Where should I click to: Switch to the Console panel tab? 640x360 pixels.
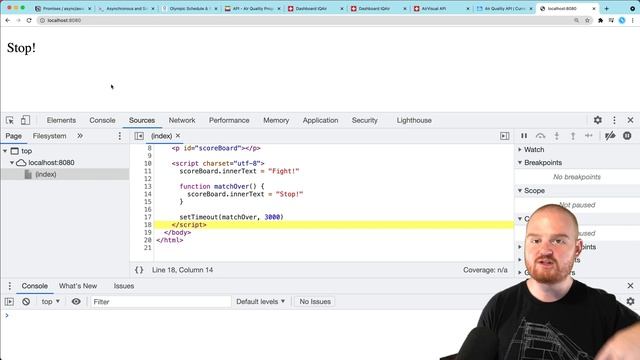point(102,120)
